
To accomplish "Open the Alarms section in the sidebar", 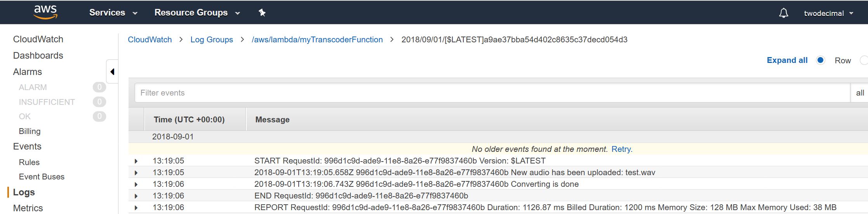I will point(27,72).
